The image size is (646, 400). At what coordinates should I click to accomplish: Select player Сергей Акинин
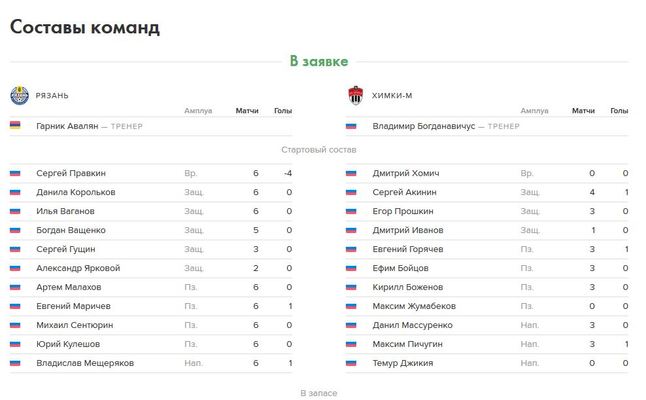pos(404,192)
